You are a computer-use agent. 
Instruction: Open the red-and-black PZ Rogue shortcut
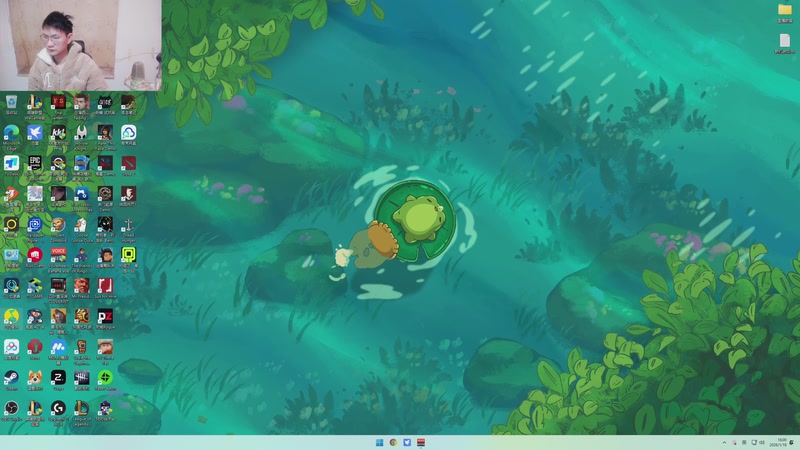click(105, 318)
